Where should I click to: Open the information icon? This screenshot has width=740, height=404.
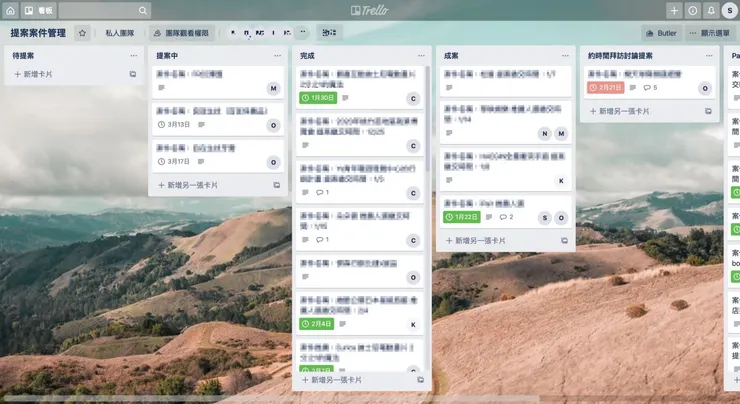click(x=692, y=10)
